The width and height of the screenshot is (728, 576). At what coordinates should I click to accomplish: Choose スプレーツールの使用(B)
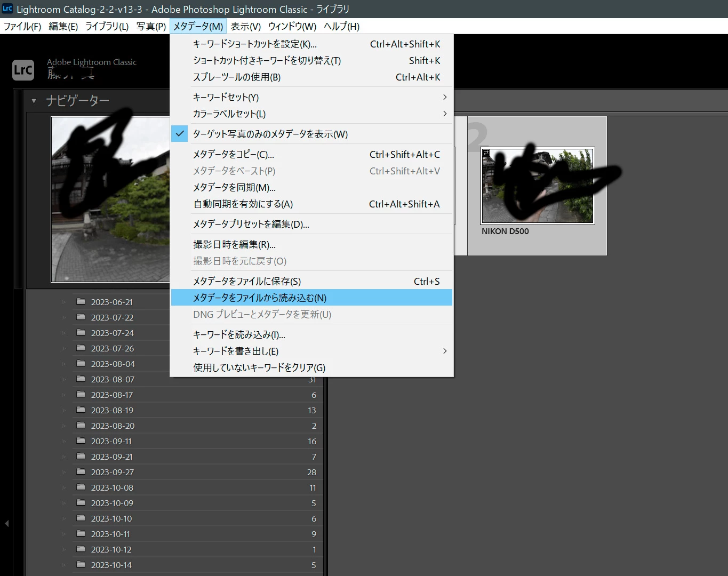[311, 77]
